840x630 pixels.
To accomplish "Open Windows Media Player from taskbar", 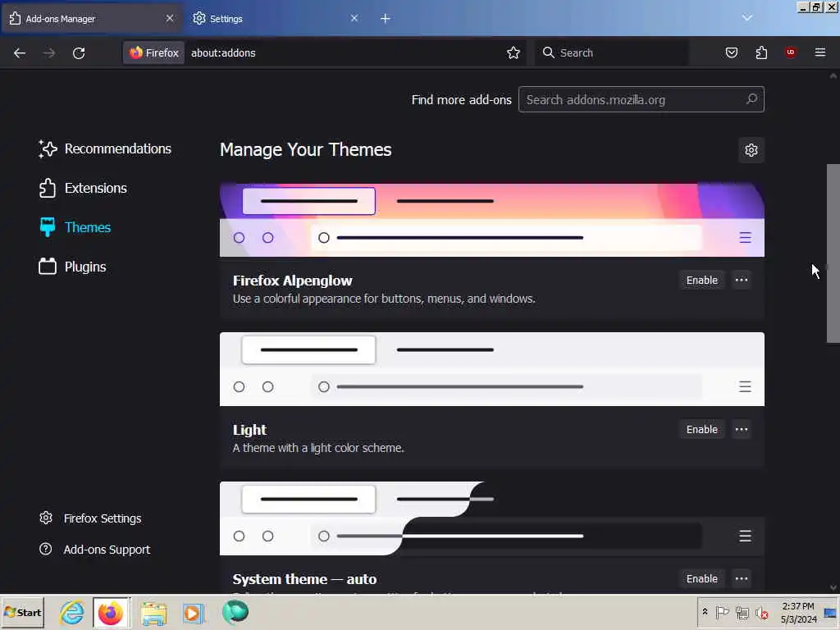I will (194, 612).
